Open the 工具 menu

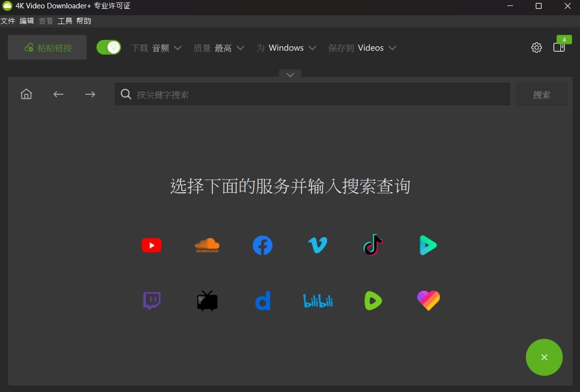point(65,21)
